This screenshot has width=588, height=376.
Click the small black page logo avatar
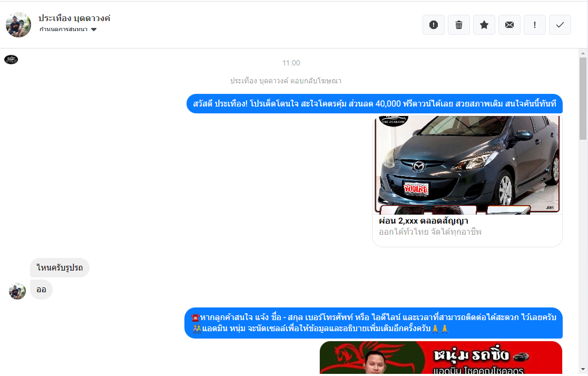[x=11, y=60]
